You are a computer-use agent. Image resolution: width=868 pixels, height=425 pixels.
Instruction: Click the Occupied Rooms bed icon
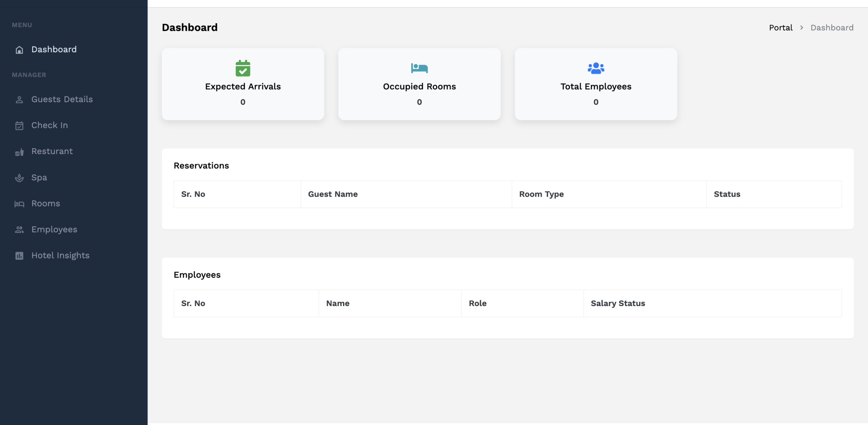click(419, 68)
